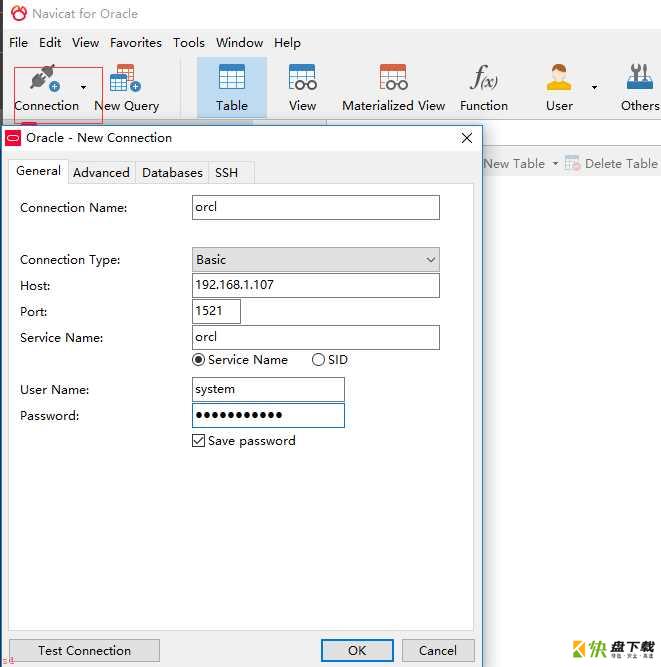Click the Navicat logo in title bar
Screen dimensions: 661x667
[x=19, y=14]
